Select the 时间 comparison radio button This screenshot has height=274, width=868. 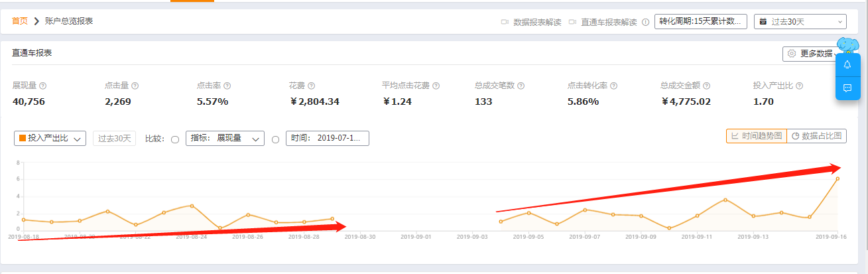[275, 139]
